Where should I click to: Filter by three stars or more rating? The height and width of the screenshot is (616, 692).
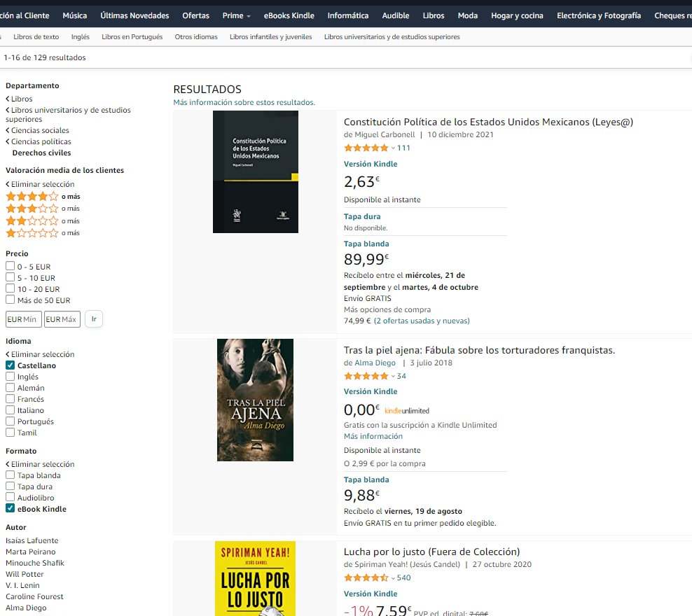click(x=42, y=208)
